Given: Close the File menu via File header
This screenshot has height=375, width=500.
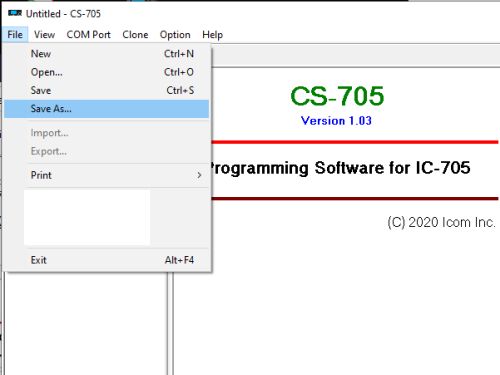Looking at the screenshot, I should pyautogui.click(x=15, y=34).
